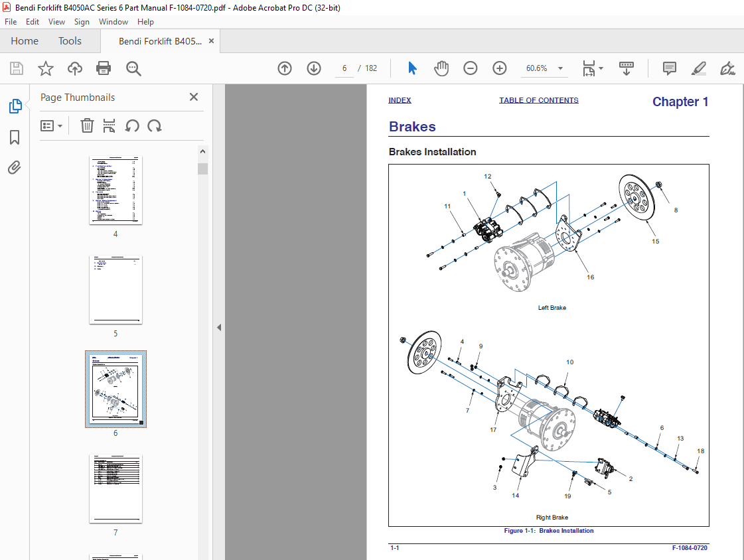This screenshot has width=744, height=560.
Task: Open the zoom level dropdown
Action: (560, 68)
